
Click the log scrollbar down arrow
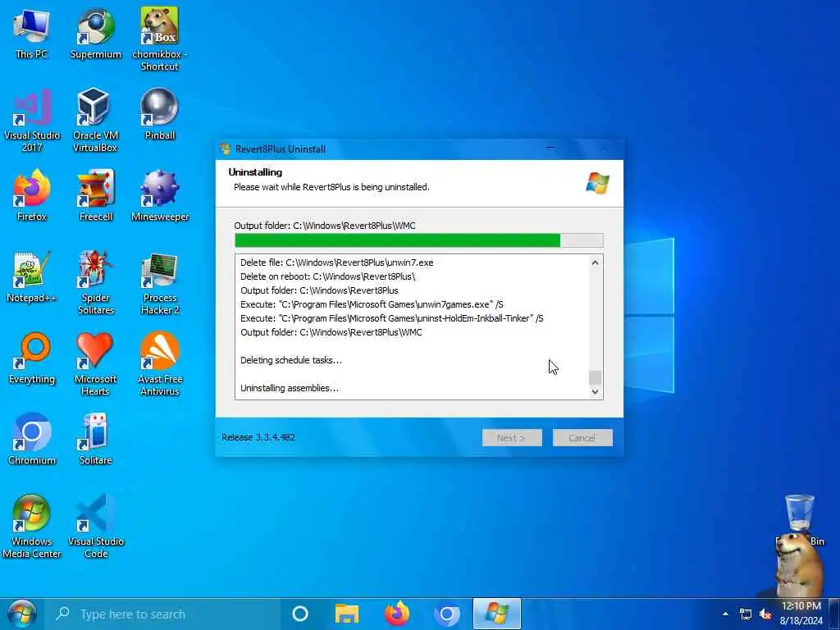pos(595,391)
